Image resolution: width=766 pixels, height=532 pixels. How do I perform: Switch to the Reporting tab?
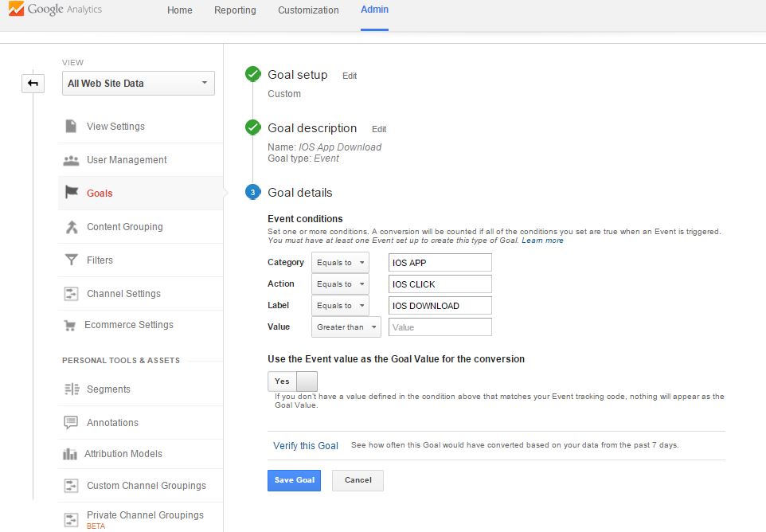coord(235,10)
